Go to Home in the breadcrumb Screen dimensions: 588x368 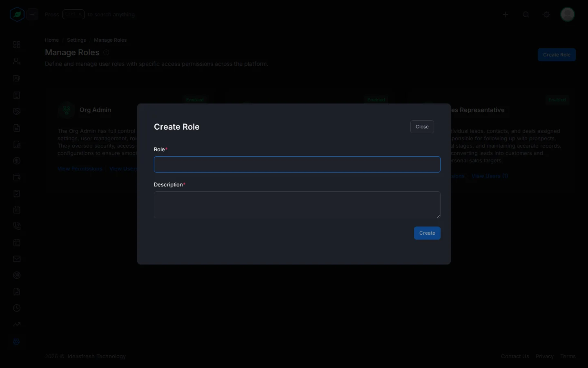52,40
